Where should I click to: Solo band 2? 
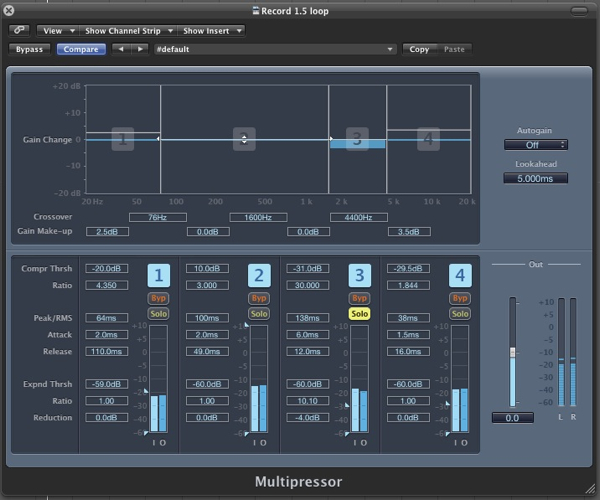point(259,314)
